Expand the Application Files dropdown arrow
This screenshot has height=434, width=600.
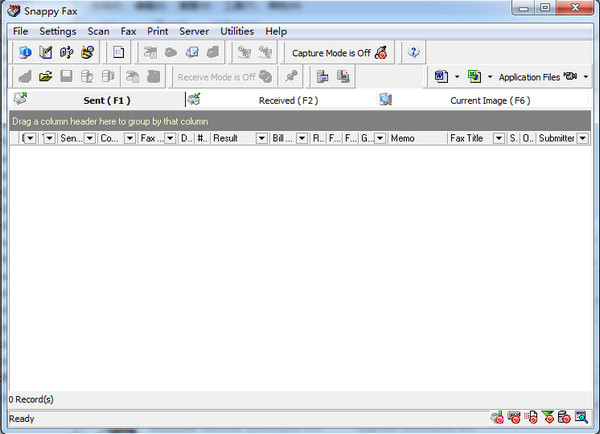(x=586, y=77)
